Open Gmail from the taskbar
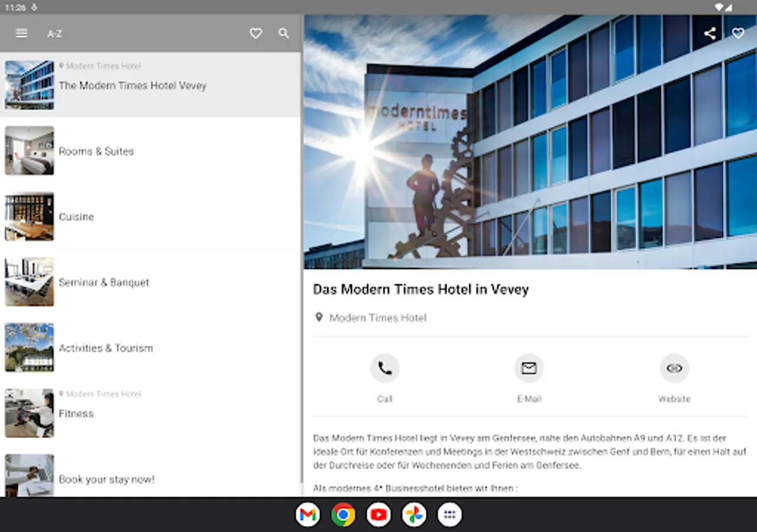757x532 pixels. pyautogui.click(x=308, y=515)
